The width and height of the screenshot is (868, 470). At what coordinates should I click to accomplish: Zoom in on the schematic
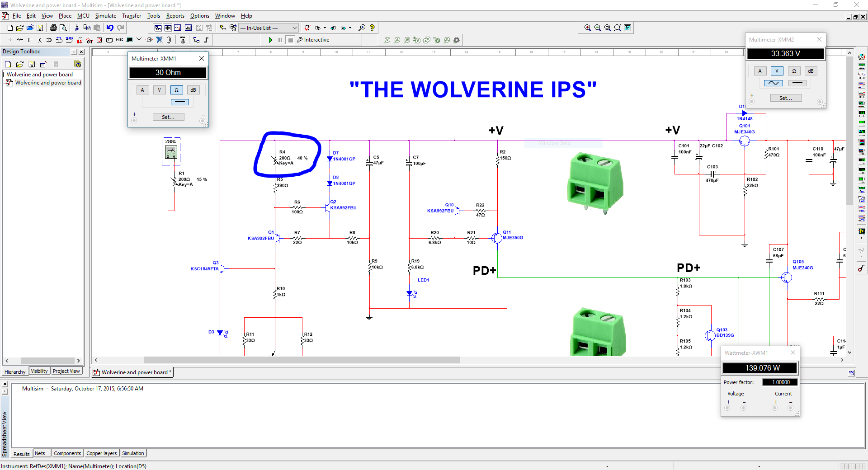(588, 28)
